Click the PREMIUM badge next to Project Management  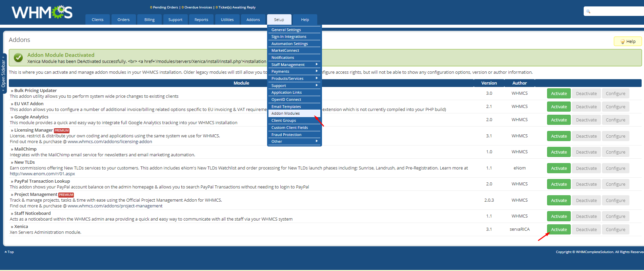tap(66, 195)
